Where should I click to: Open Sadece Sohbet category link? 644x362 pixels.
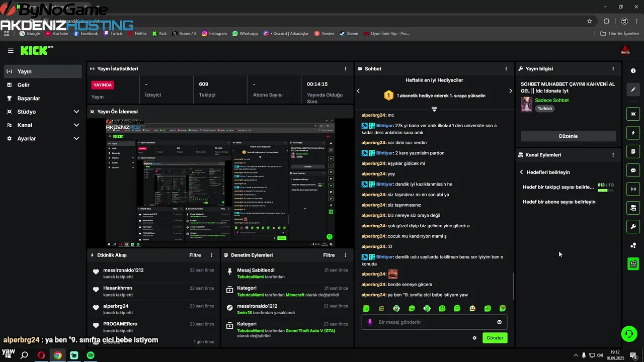[552, 100]
